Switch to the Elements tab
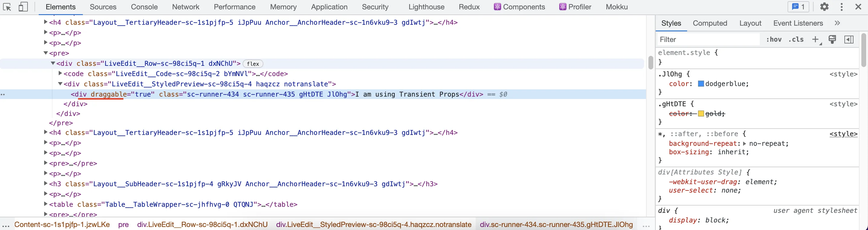The height and width of the screenshot is (230, 868). 61,7
